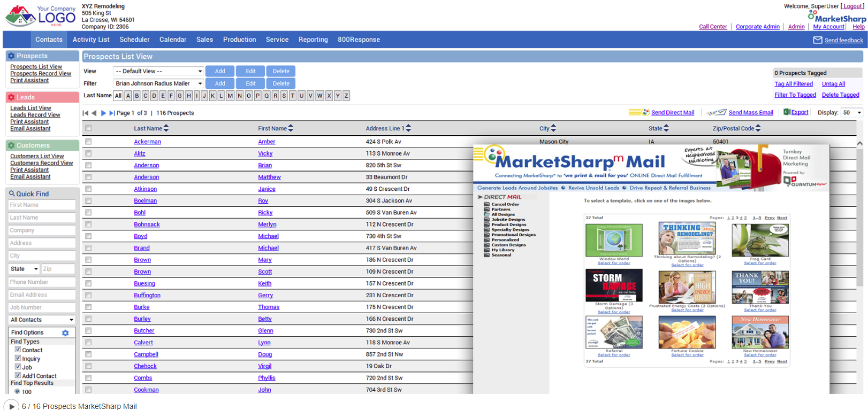Viewport: 868px width, 410px height.
Task: Tick the checkbox for the Ackerman row
Action: click(88, 142)
